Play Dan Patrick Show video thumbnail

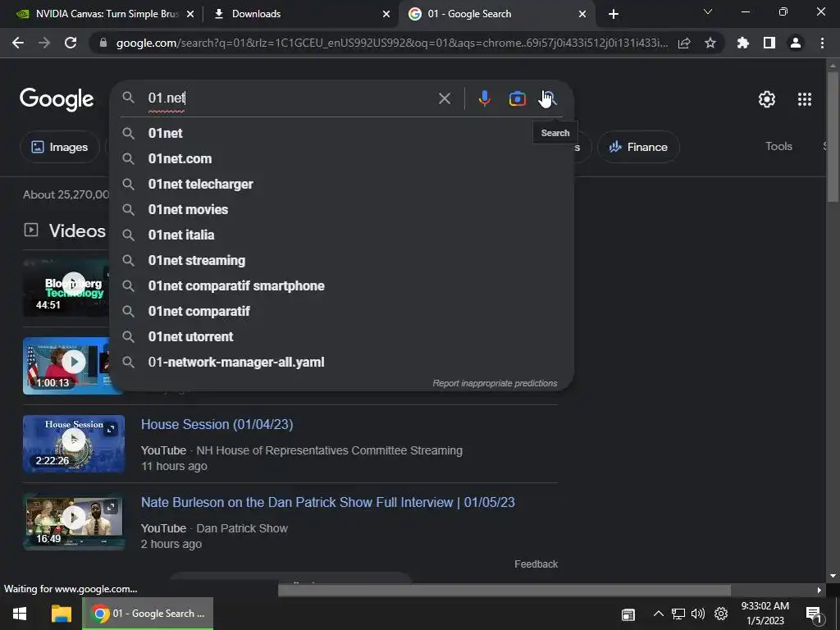click(x=74, y=521)
